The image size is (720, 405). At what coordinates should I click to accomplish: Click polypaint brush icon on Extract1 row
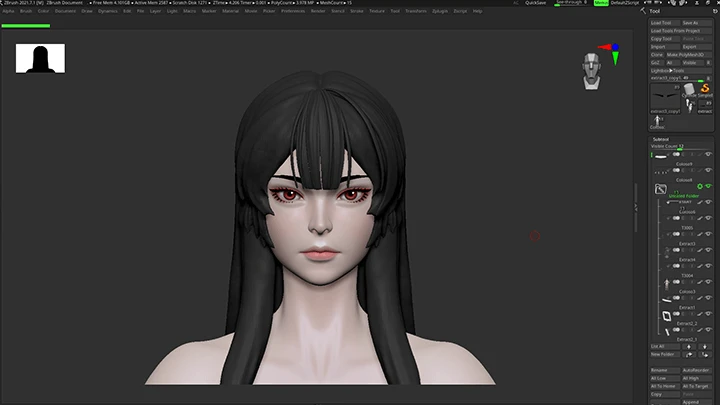point(700,314)
